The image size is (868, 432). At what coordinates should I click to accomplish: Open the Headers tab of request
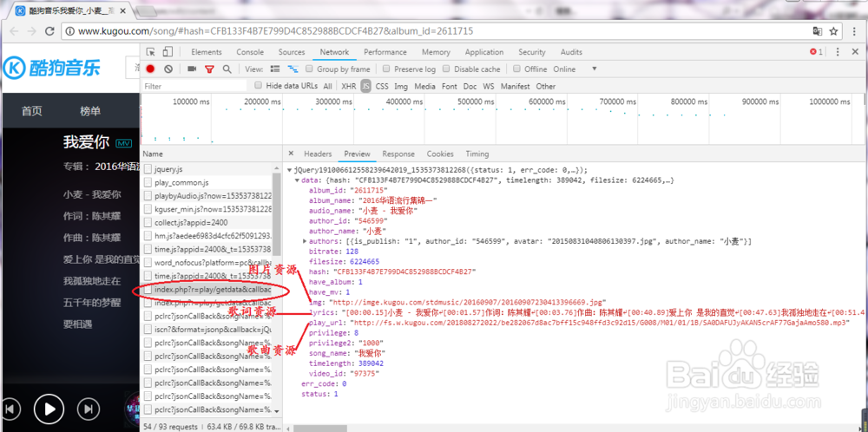point(318,154)
